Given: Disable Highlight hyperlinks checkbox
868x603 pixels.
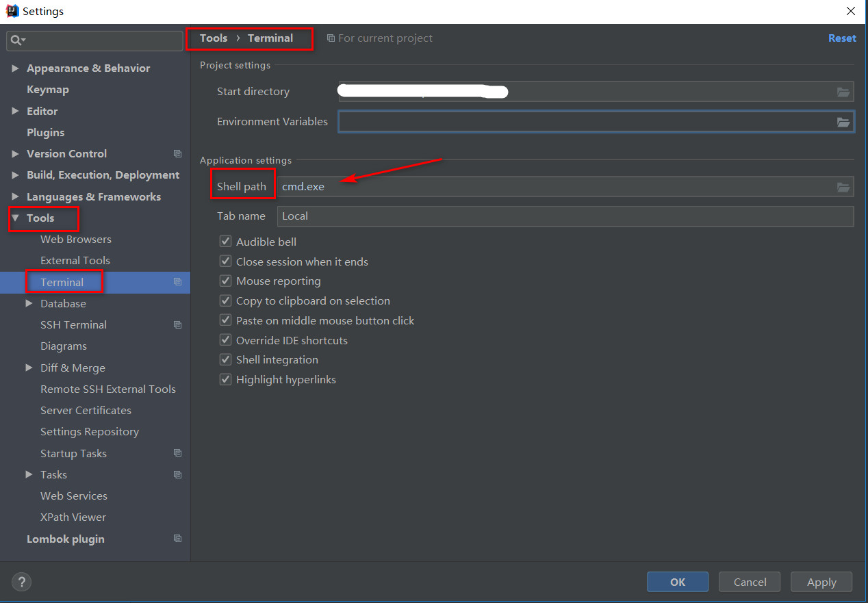Looking at the screenshot, I should (225, 379).
